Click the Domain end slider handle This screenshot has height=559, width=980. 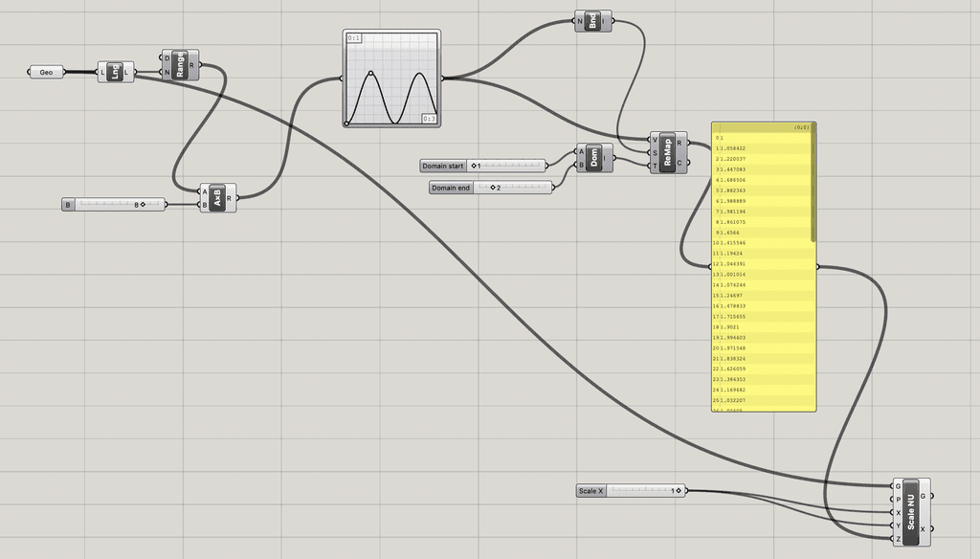[493, 188]
